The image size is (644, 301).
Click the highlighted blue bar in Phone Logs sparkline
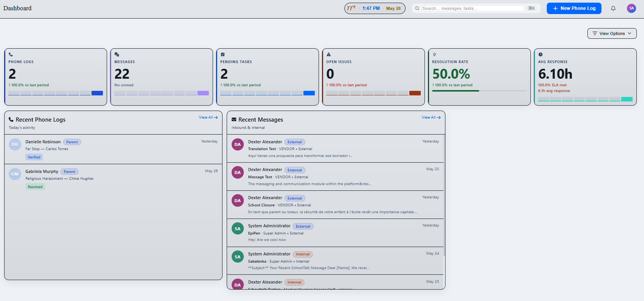97,93
